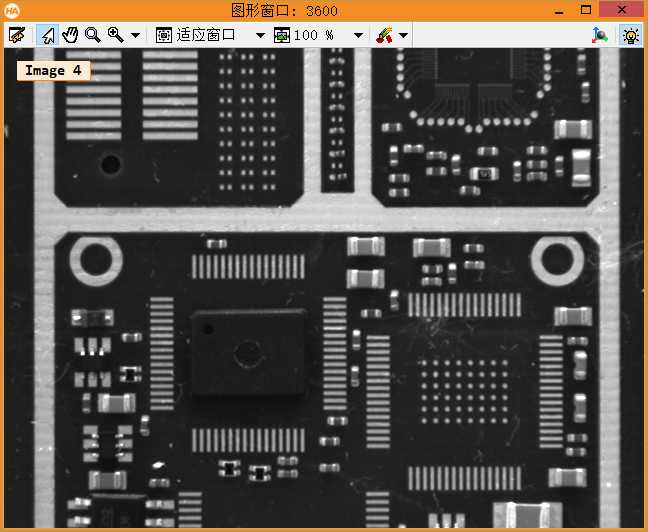Maximize the 图形窗口 window
This screenshot has height=532, width=648.
click(586, 10)
